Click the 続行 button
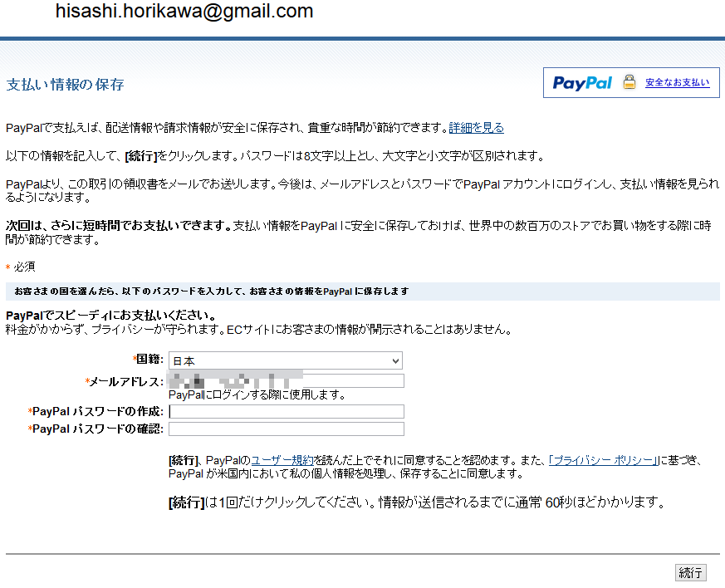This screenshot has height=588, width=725. pos(691,573)
